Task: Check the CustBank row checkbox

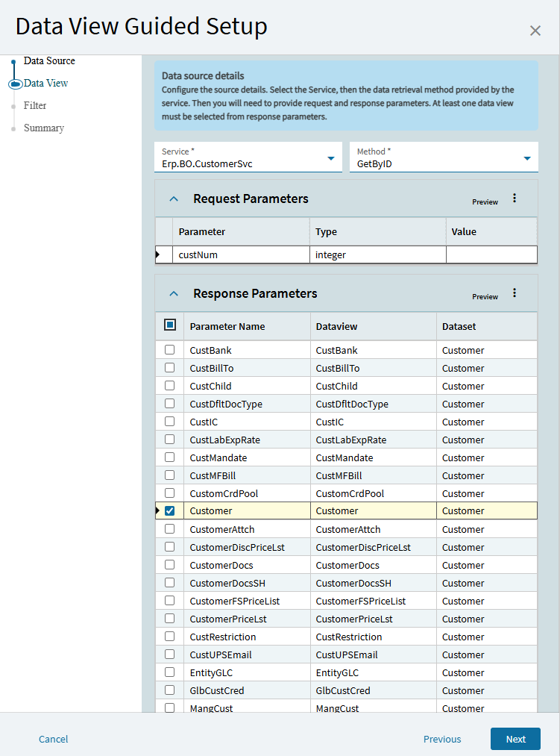Action: click(170, 350)
